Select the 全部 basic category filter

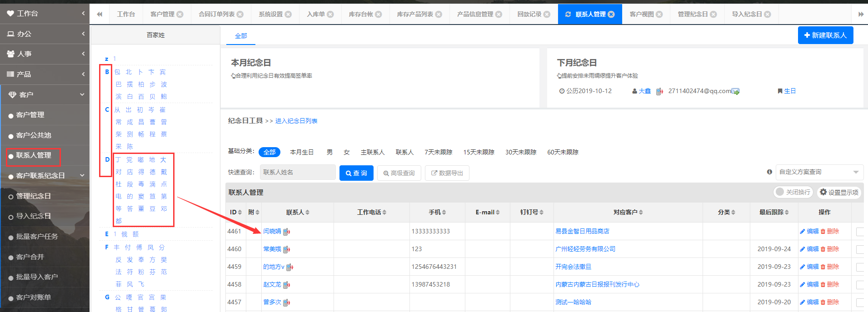(269, 152)
